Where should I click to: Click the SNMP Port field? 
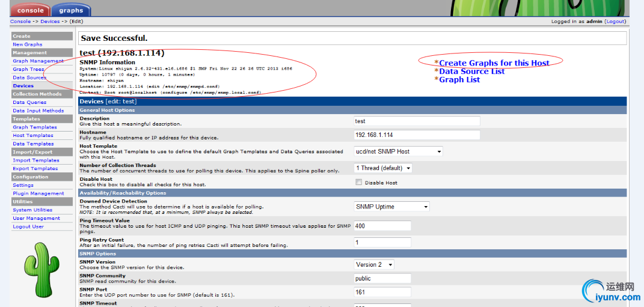pyautogui.click(x=382, y=292)
